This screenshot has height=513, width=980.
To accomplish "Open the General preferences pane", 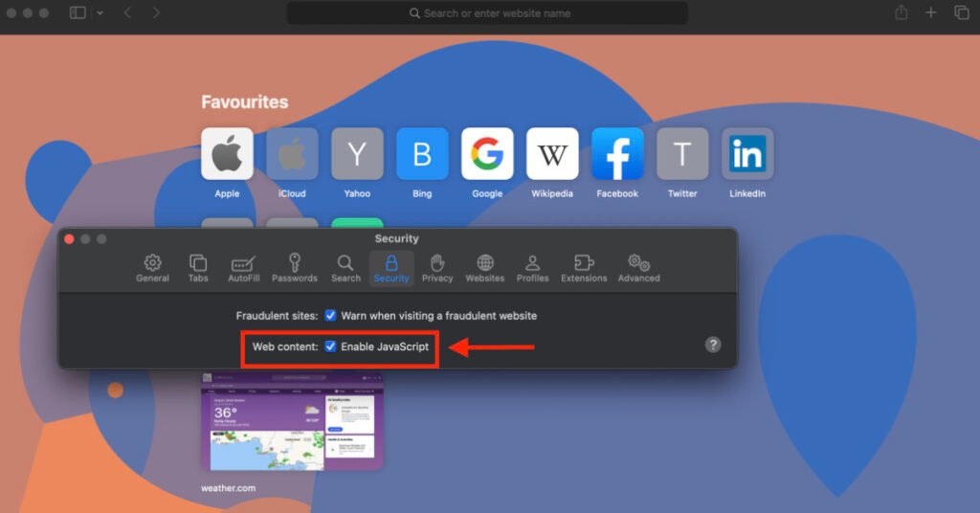I will pos(152,268).
